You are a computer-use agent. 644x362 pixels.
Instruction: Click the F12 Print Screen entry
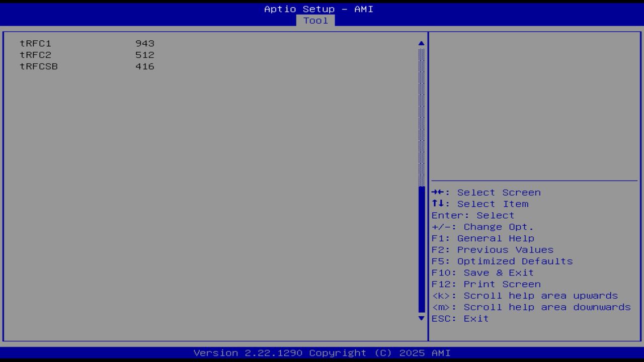point(486,284)
